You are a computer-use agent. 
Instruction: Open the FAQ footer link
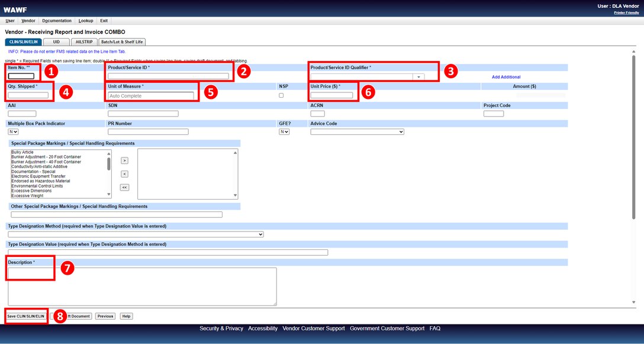pyautogui.click(x=435, y=329)
